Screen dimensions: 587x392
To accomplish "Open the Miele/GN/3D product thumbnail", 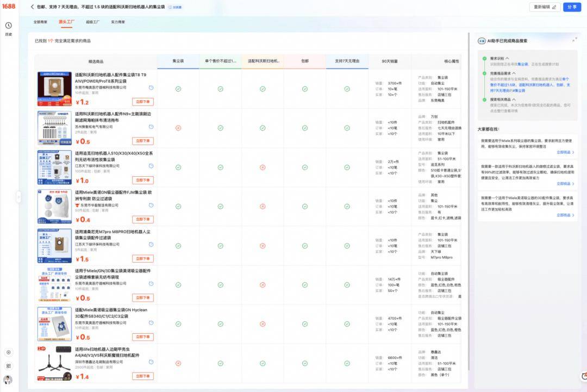I will (54, 285).
